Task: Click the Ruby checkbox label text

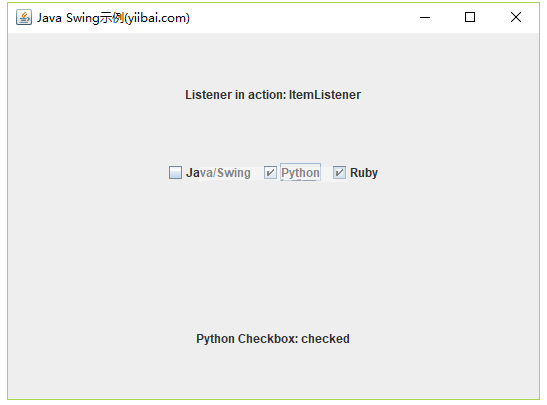Action: (x=364, y=173)
